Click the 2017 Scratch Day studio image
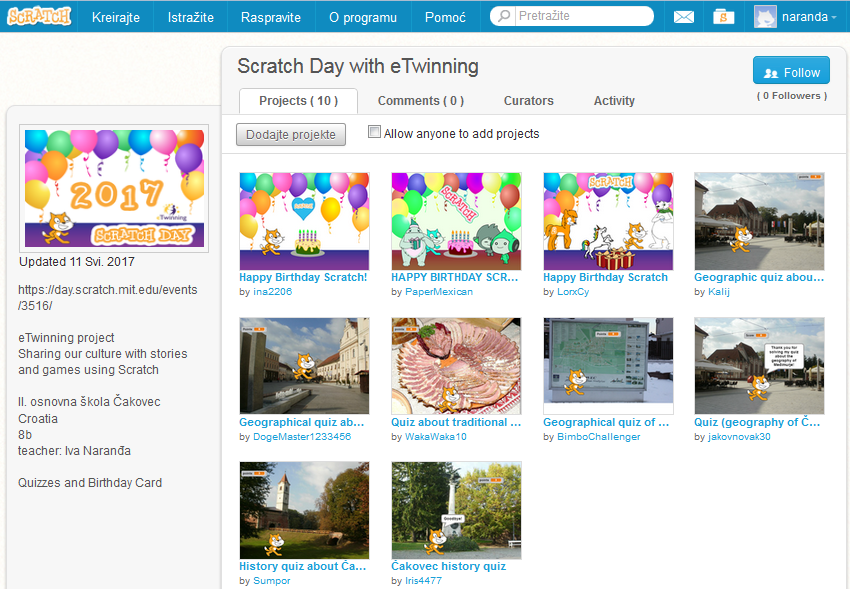The image size is (850, 589). tap(114, 188)
